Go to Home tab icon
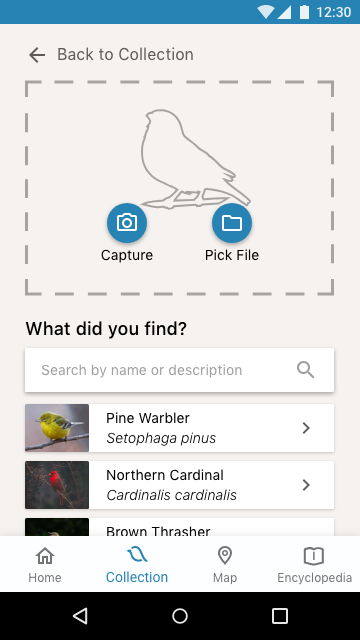360x640 pixels. (45, 556)
